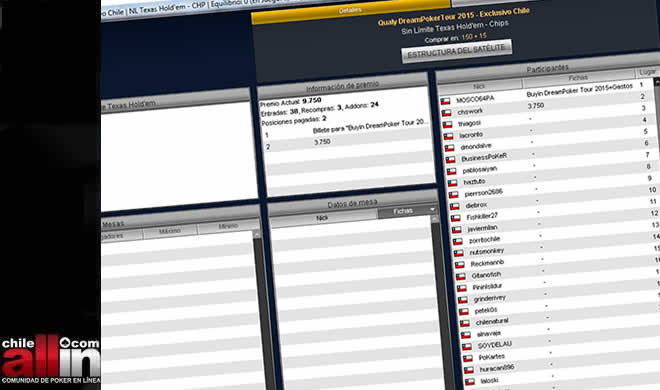660x390 pixels.
Task: Select player grinderivey in the list
Action: [490, 299]
